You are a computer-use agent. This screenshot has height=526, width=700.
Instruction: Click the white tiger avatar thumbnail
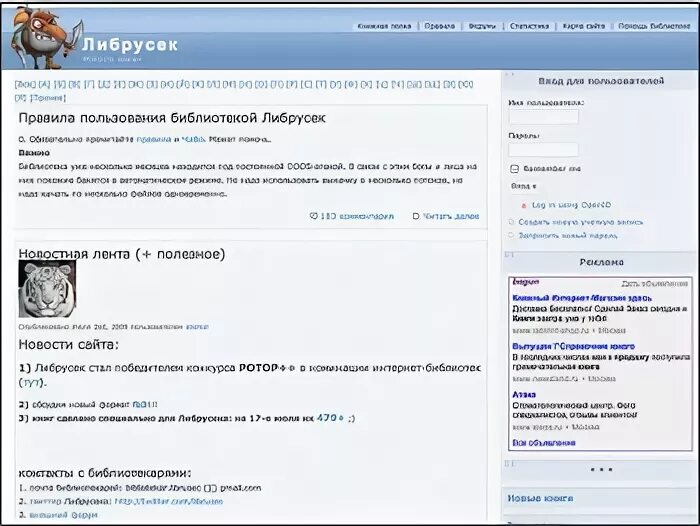pyautogui.click(x=47, y=289)
